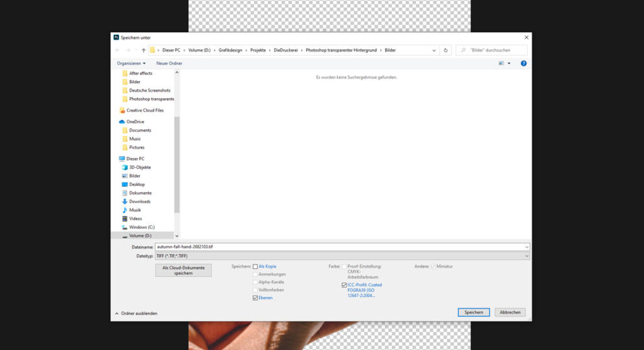Viewport: 644px width, 350px height.
Task: Navigate to Grafikdesign breadcrumb
Action: tap(230, 50)
